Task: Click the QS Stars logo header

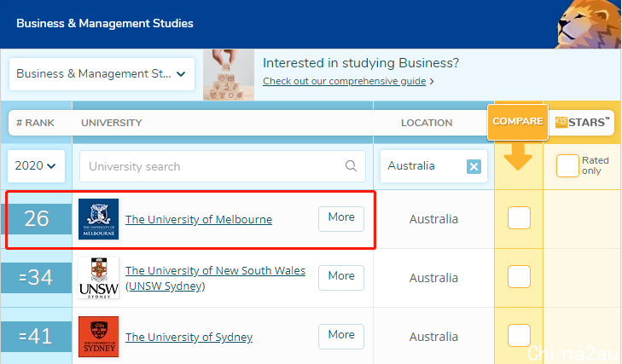Action: coord(582,122)
